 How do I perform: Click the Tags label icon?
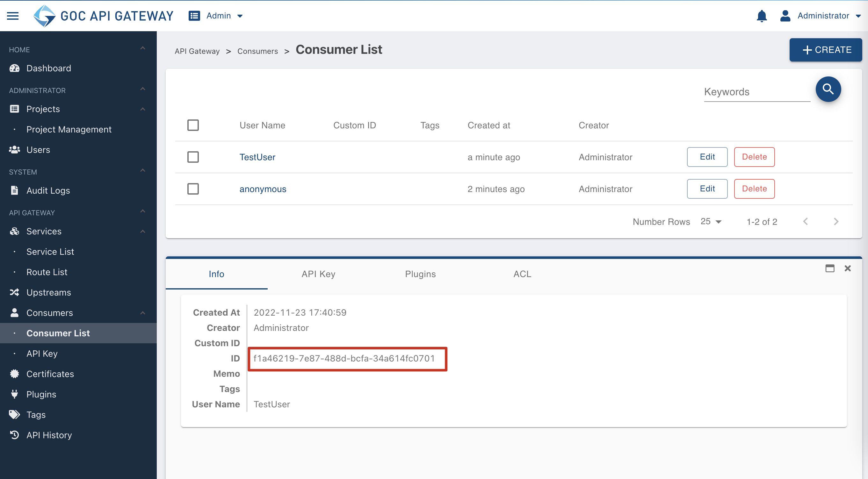click(x=14, y=414)
